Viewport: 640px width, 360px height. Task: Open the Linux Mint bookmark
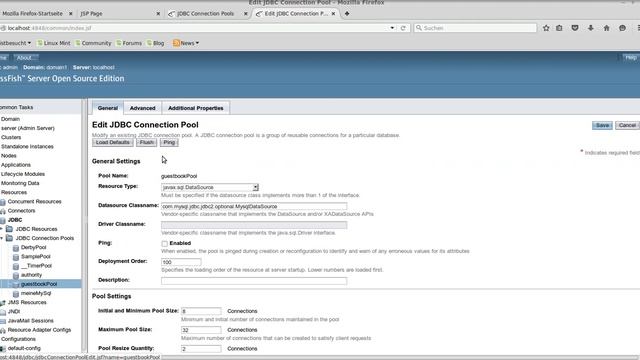53,43
